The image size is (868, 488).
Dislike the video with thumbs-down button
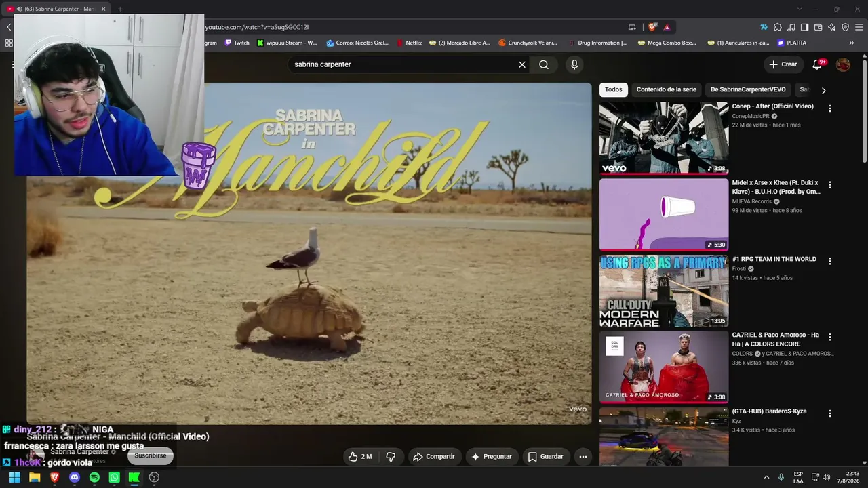coord(391,457)
